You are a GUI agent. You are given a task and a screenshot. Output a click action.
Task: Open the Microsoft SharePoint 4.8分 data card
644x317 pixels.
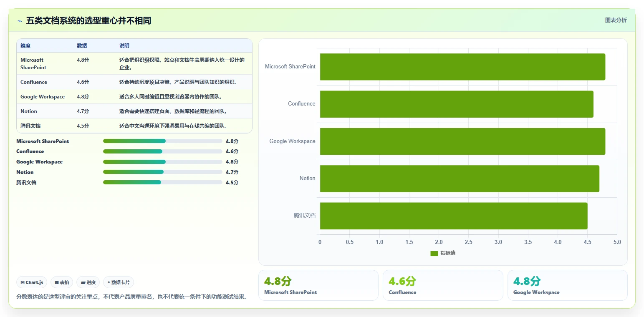318,285
